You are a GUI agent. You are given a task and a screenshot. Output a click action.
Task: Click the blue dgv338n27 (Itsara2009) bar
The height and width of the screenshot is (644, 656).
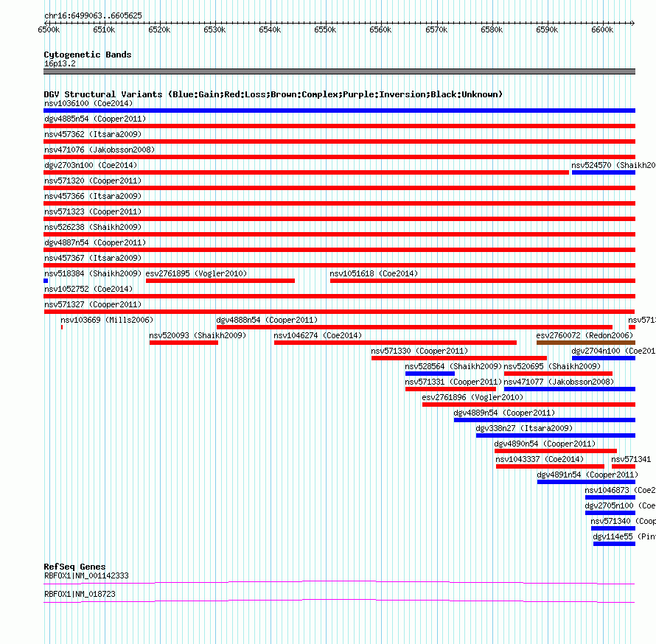pos(556,435)
